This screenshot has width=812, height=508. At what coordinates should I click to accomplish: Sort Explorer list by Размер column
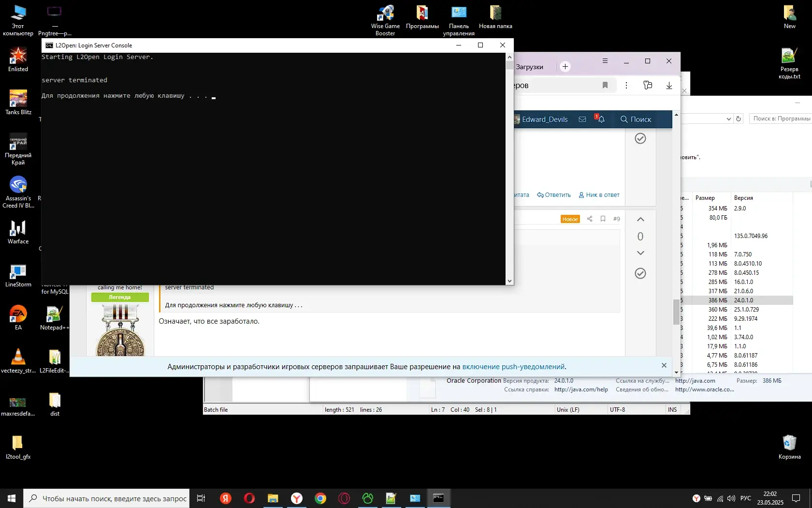705,198
